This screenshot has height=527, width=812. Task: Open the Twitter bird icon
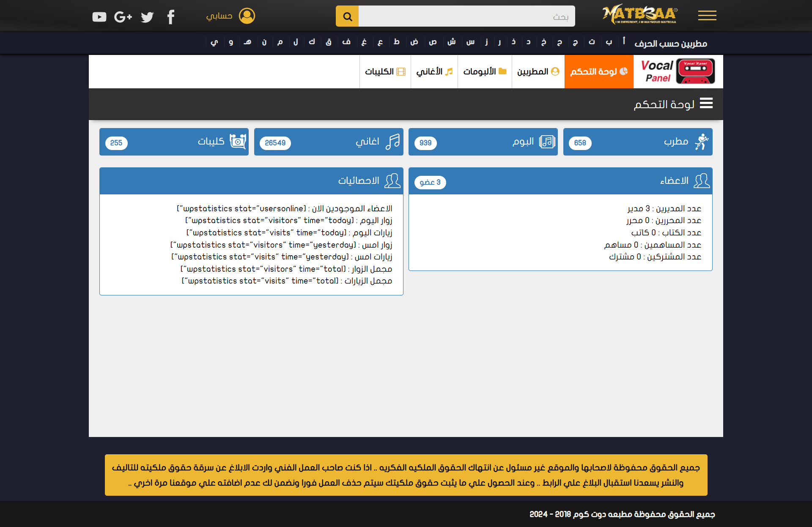pyautogui.click(x=147, y=17)
